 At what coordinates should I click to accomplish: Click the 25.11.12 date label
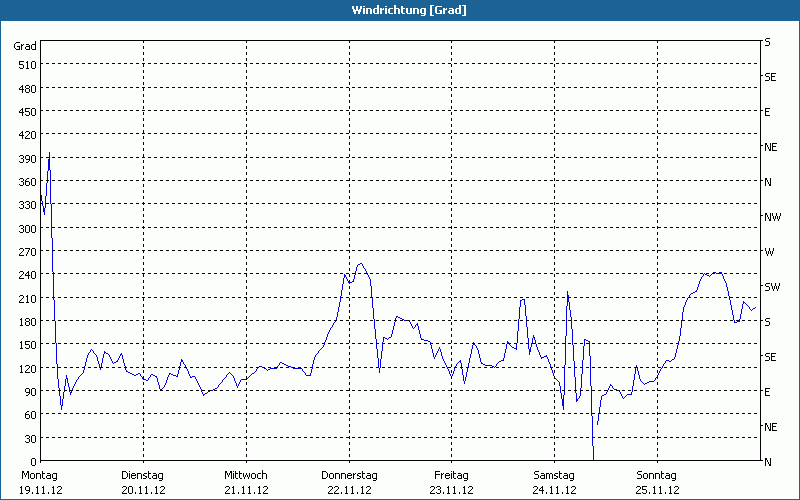coord(658,490)
